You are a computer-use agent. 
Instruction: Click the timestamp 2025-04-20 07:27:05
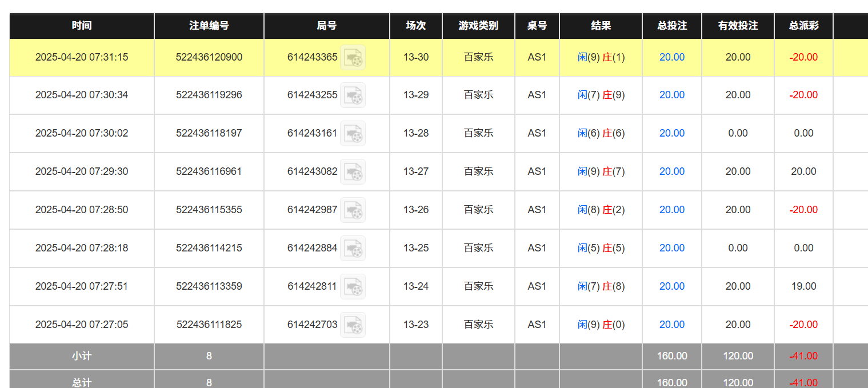tap(82, 325)
